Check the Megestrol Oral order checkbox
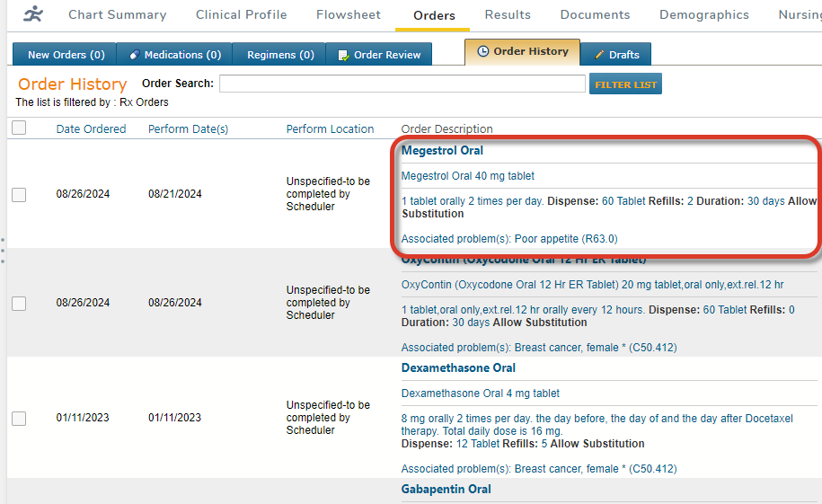 click(19, 195)
